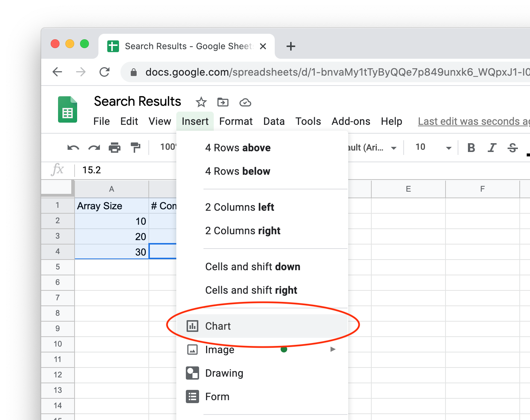Open the Google Sheets home icon
This screenshot has width=530, height=420.
(68, 109)
